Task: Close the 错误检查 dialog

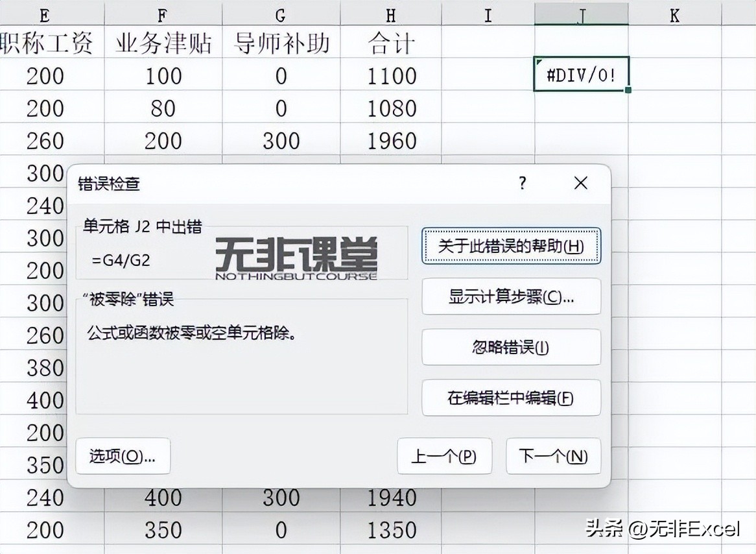Action: click(580, 184)
